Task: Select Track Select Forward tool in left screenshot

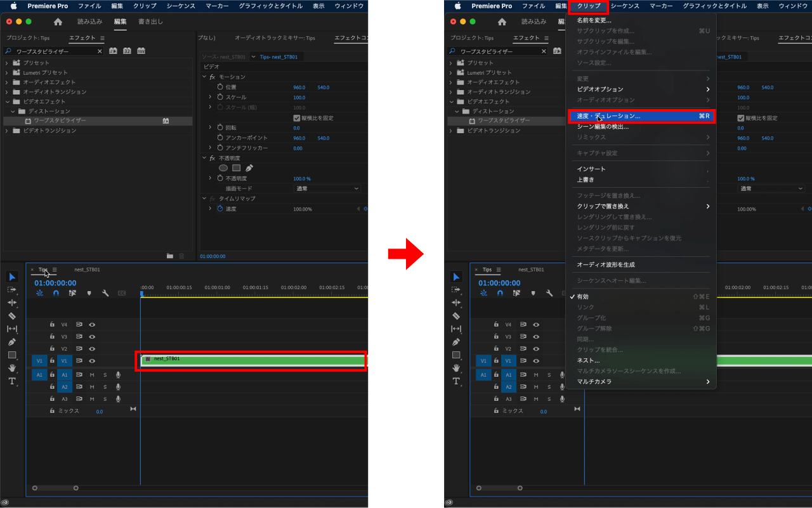Action: pos(12,289)
